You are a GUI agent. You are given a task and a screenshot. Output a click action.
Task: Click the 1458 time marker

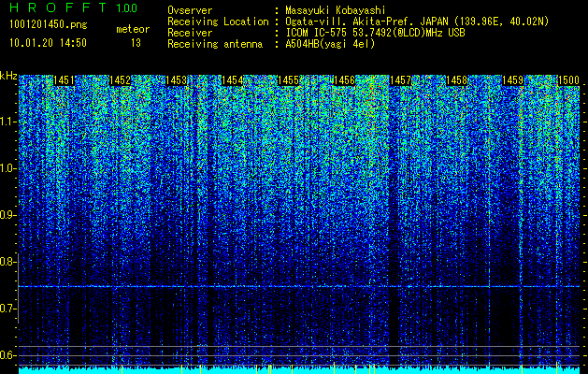(x=456, y=80)
